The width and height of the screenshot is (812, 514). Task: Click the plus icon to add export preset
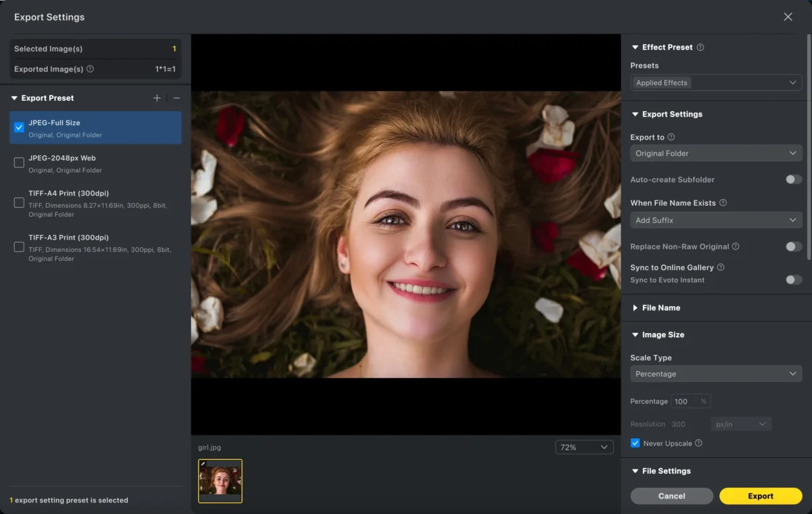click(x=157, y=98)
